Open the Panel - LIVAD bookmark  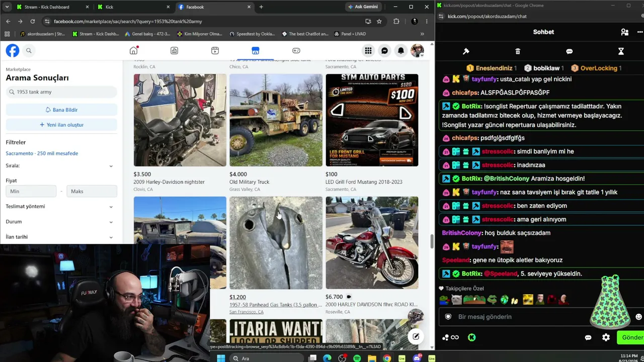(350, 34)
